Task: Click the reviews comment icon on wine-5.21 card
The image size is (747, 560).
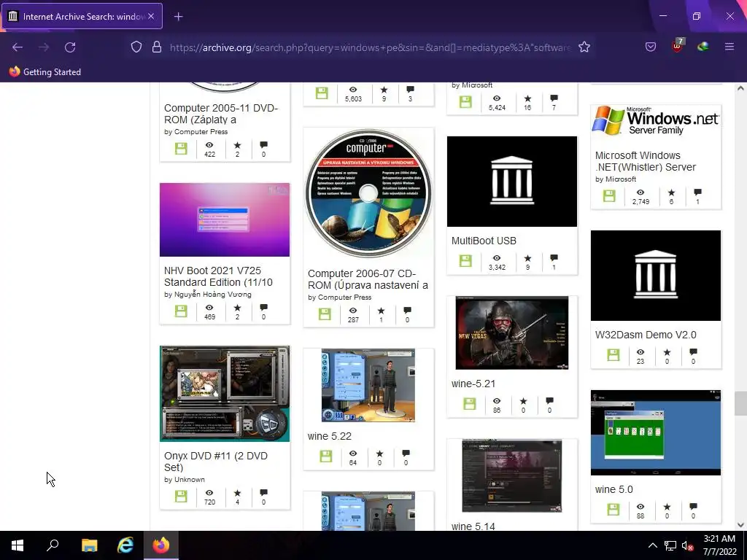Action: (549, 401)
